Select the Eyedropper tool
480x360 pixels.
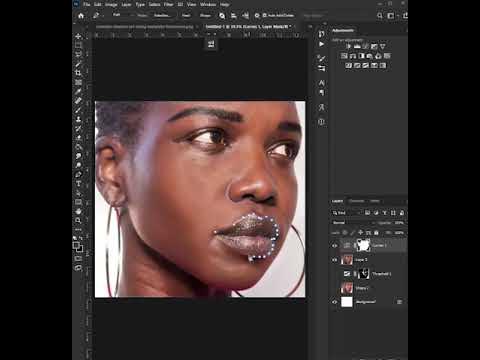point(78,91)
